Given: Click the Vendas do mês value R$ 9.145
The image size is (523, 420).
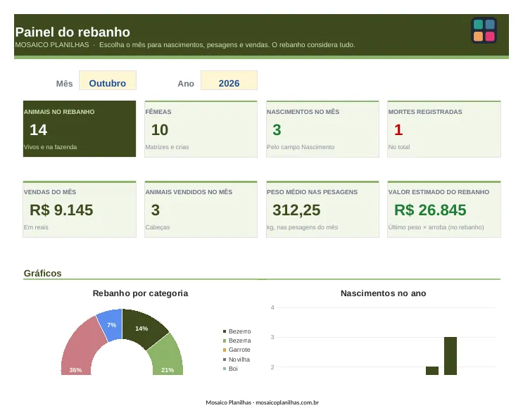Looking at the screenshot, I should point(61,210).
